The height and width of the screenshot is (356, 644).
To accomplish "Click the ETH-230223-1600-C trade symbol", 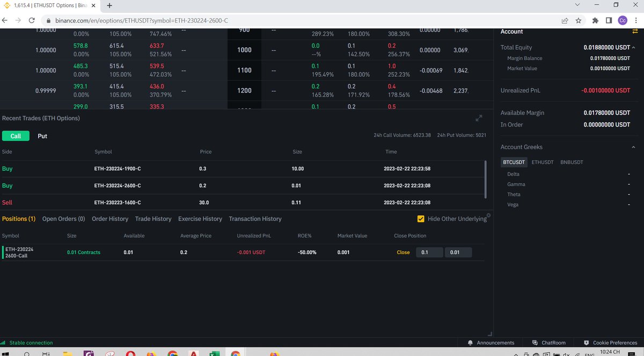I will click(118, 202).
